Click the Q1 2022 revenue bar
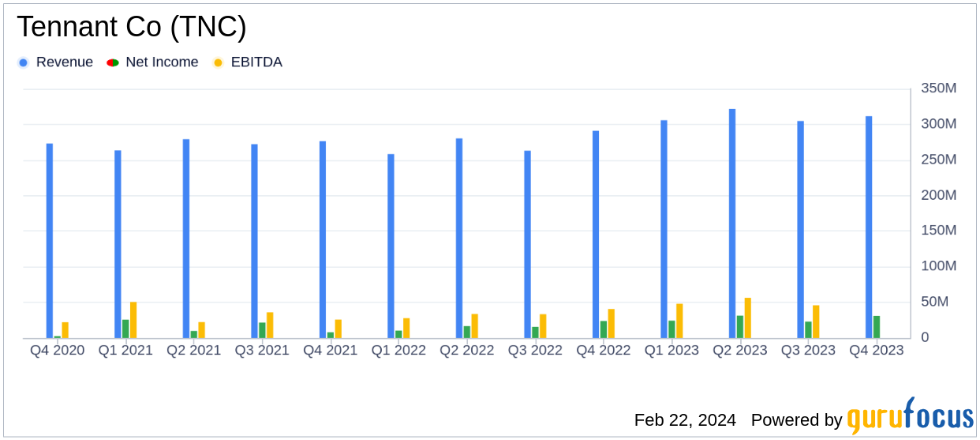 click(x=391, y=246)
